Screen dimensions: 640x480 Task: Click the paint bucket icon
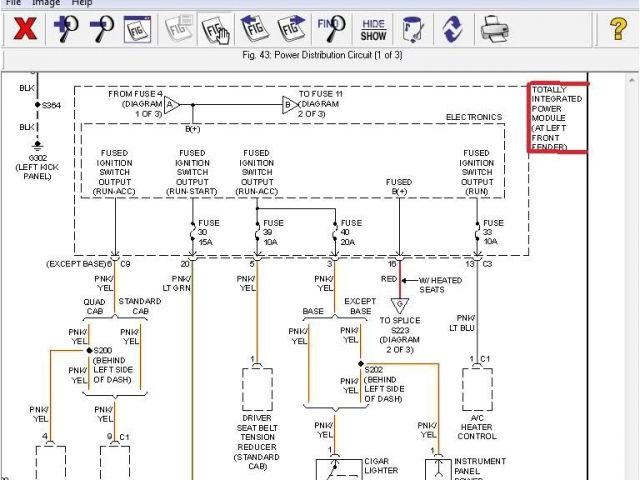(x=411, y=29)
